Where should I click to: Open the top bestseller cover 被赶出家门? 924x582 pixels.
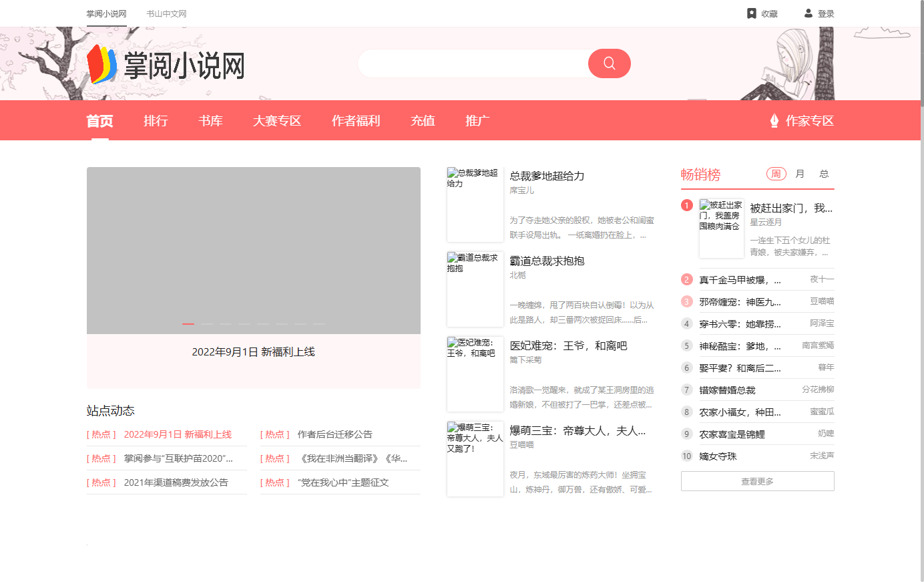[x=722, y=229]
